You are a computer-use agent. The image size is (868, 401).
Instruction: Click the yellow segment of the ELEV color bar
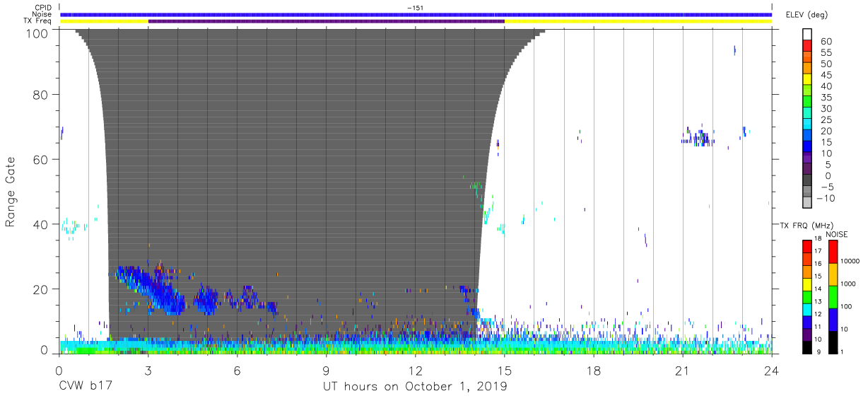click(807, 79)
